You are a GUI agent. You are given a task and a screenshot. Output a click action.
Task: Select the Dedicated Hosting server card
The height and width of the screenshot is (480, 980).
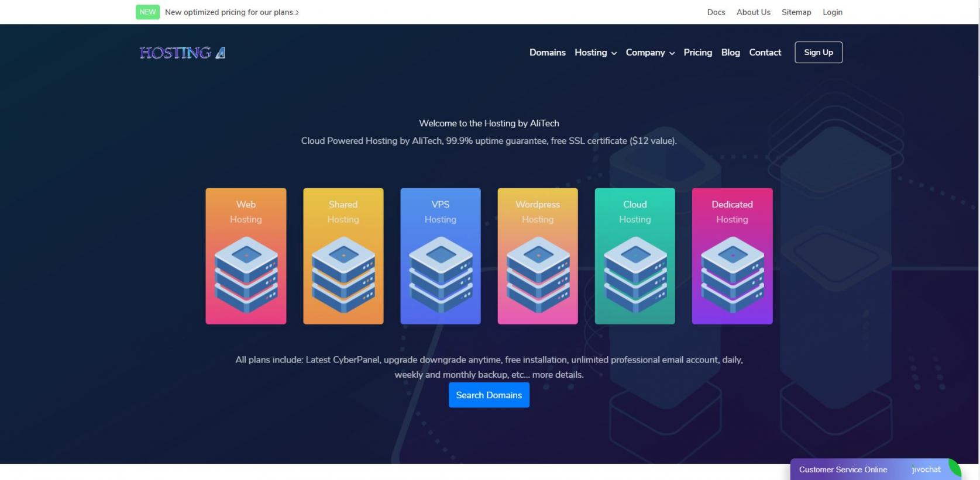pyautogui.click(x=732, y=256)
